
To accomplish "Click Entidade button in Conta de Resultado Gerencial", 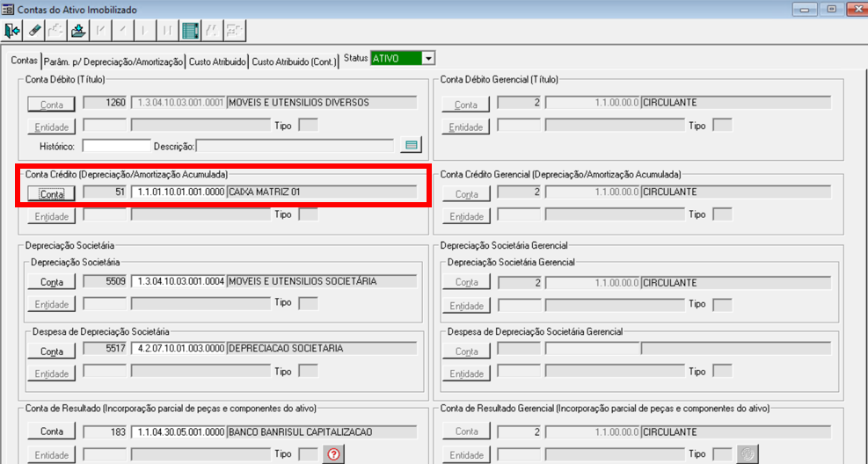I will (x=466, y=454).
